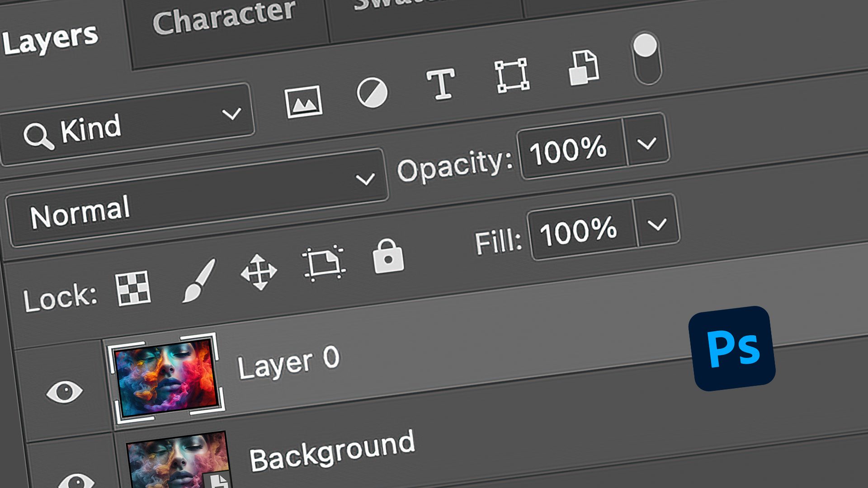
Task: Lock image pixels brush icon
Action: coord(199,280)
